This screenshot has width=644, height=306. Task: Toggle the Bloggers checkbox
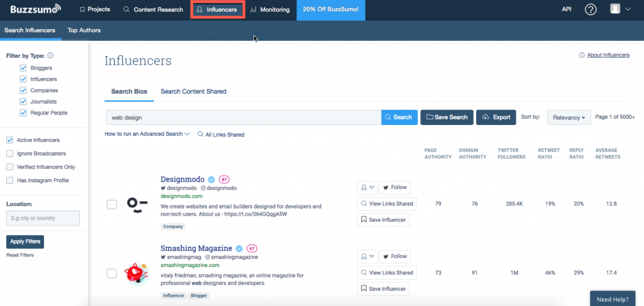coord(23,68)
